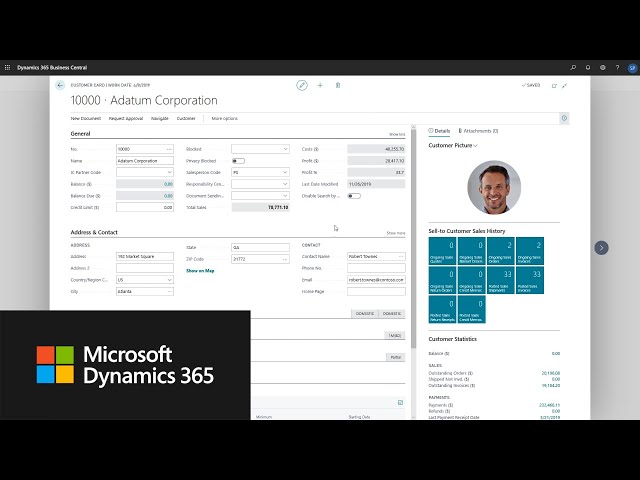Click the plus icon to add customer
Viewport: 640px width, 480px height.
pyautogui.click(x=320, y=86)
